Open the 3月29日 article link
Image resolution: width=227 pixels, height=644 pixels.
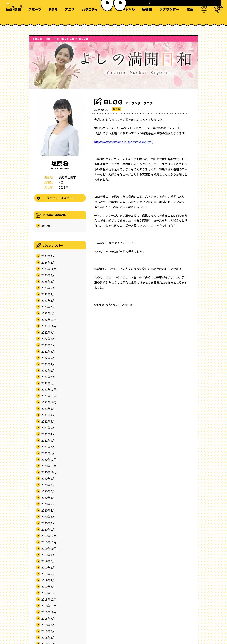[46, 226]
